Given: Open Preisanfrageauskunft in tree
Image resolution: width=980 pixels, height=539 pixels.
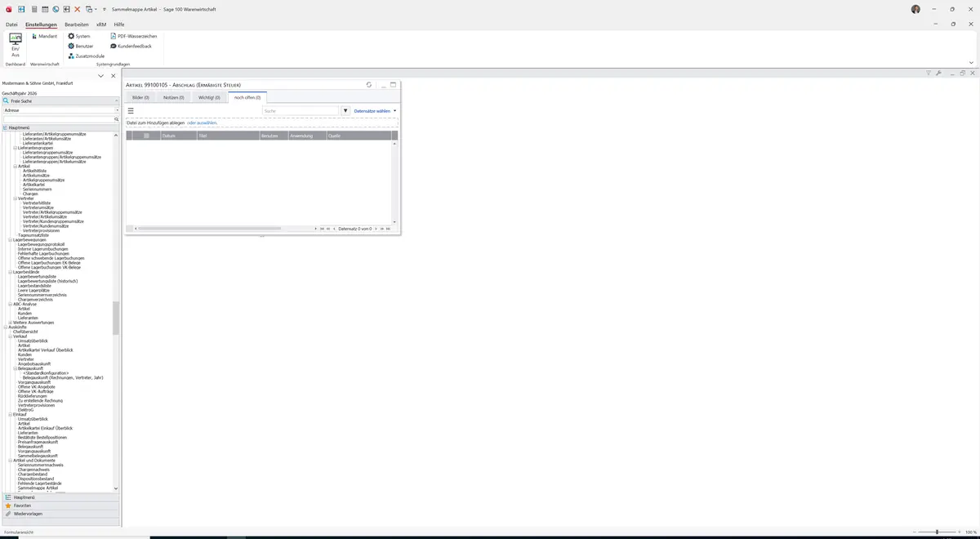Looking at the screenshot, I should [38, 442].
